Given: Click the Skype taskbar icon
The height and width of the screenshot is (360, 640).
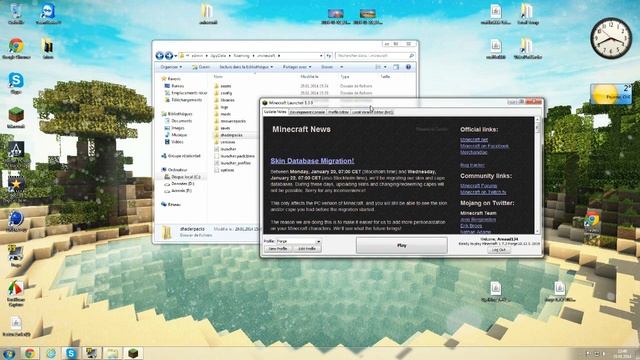Looking at the screenshot, I should pos(71,353).
